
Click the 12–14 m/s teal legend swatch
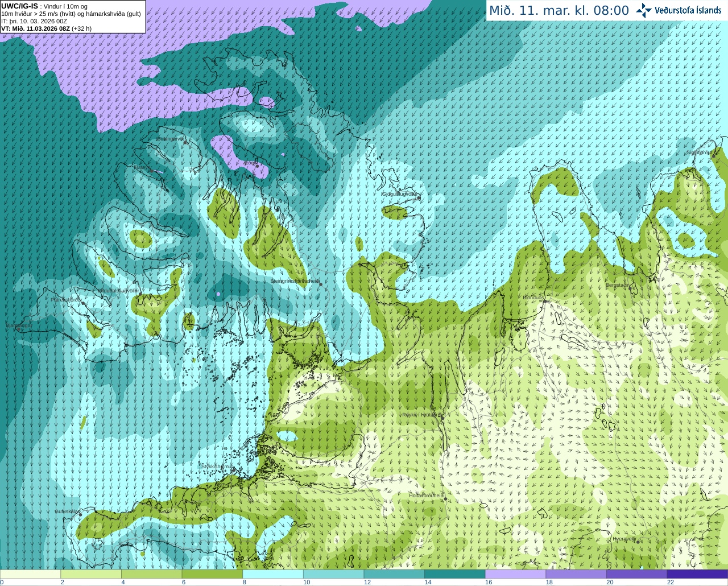pyautogui.click(x=394, y=574)
